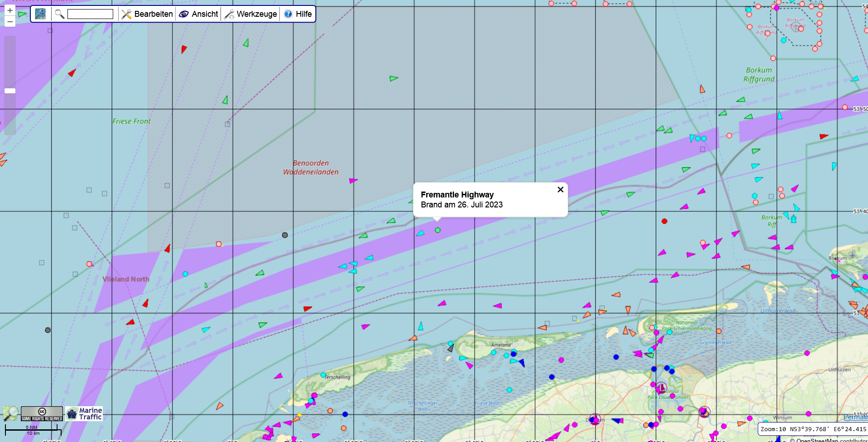Click the OpenSeaMap anchor logo icon

pos(40,14)
